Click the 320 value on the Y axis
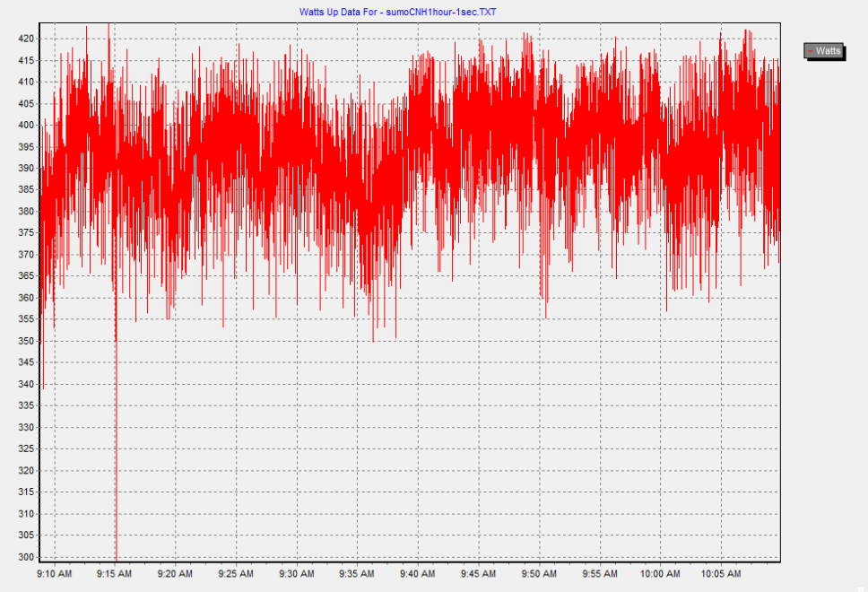Viewport: 868px width, 592px height. (26, 471)
